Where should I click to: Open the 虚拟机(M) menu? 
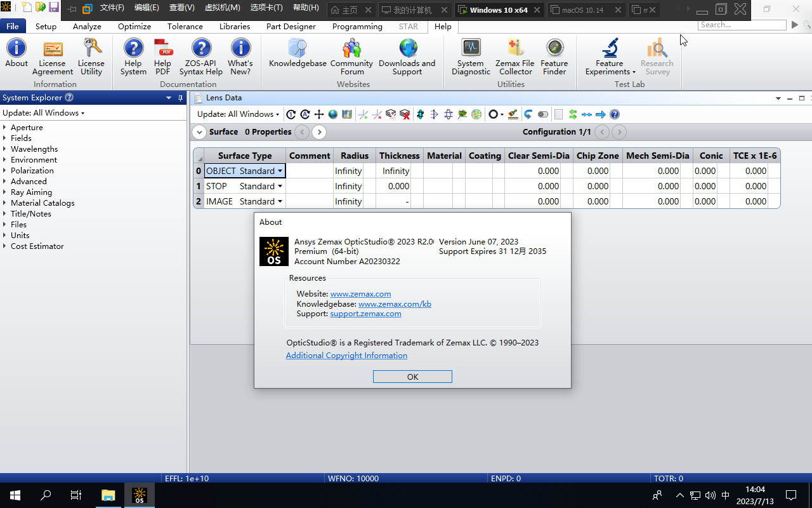(222, 8)
